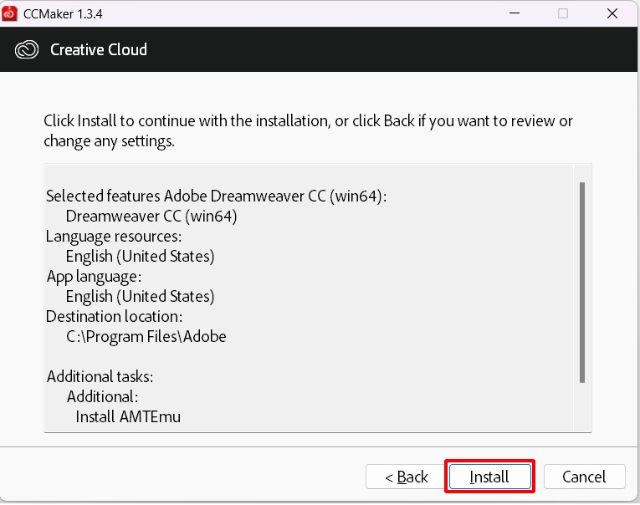Click the scrollbar track below the thumb

click(582, 406)
